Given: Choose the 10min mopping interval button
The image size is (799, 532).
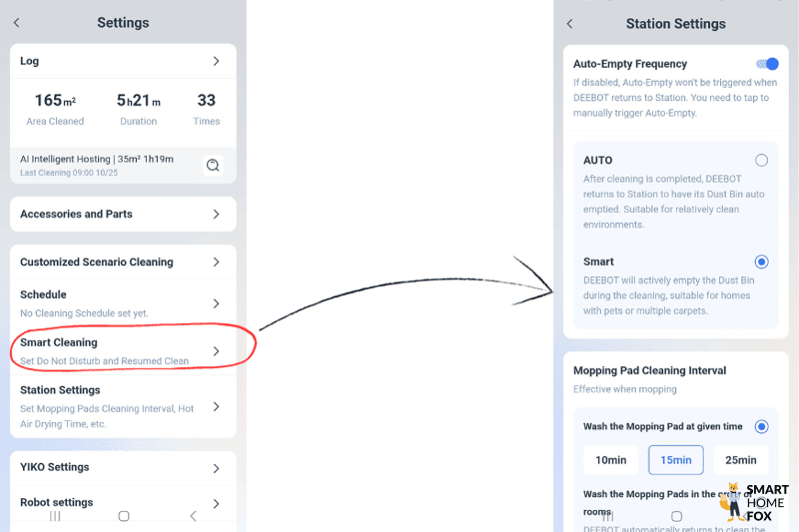Looking at the screenshot, I should pyautogui.click(x=610, y=460).
